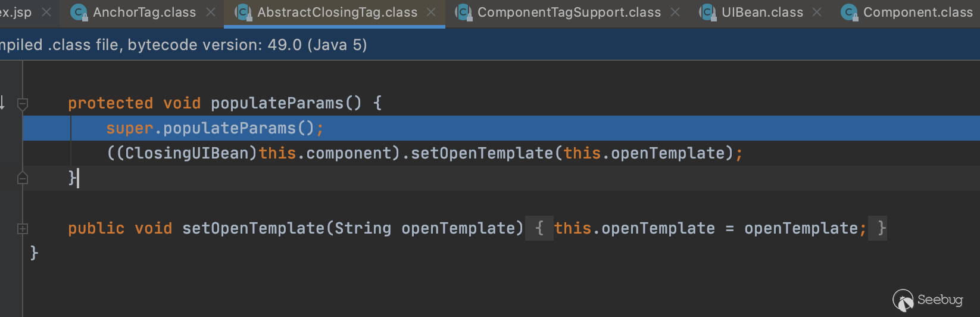Close the ComponentTagSupport.class tab
The image size is (980, 317).
coord(675,13)
